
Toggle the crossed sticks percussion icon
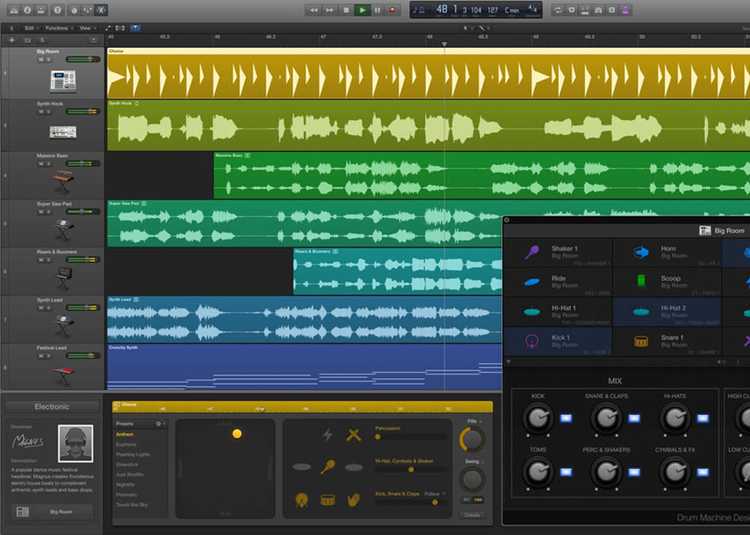(x=353, y=435)
